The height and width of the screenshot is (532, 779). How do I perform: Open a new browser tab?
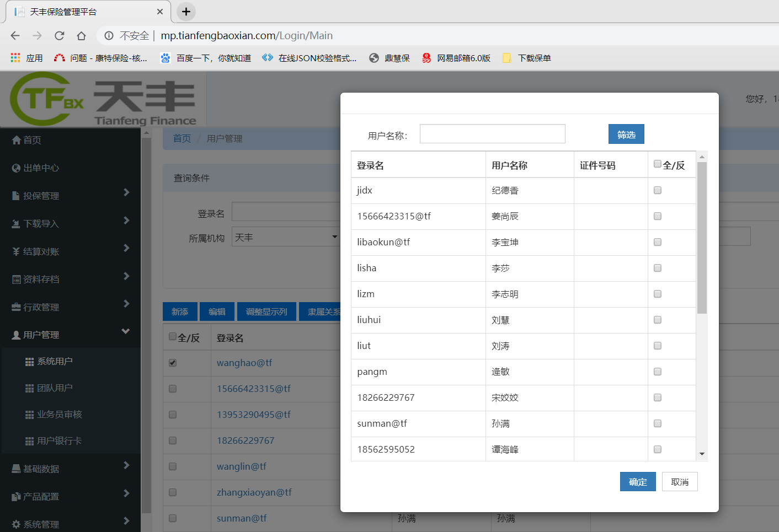pos(186,12)
